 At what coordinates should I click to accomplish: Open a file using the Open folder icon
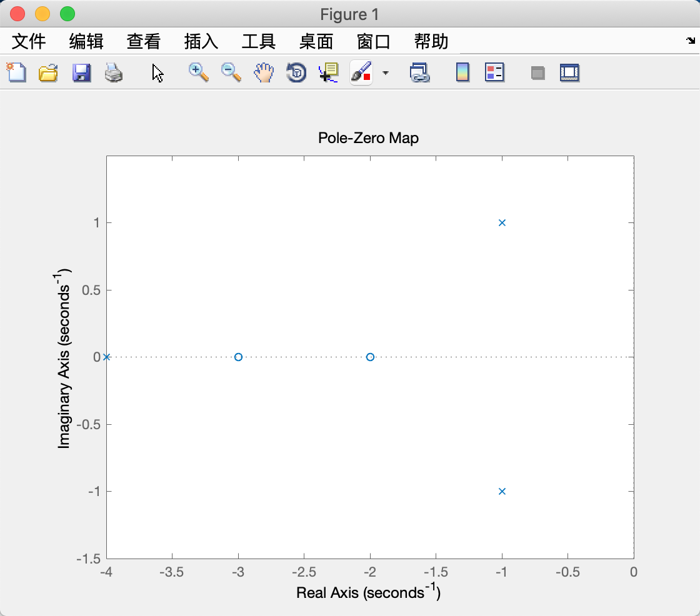coord(49,72)
